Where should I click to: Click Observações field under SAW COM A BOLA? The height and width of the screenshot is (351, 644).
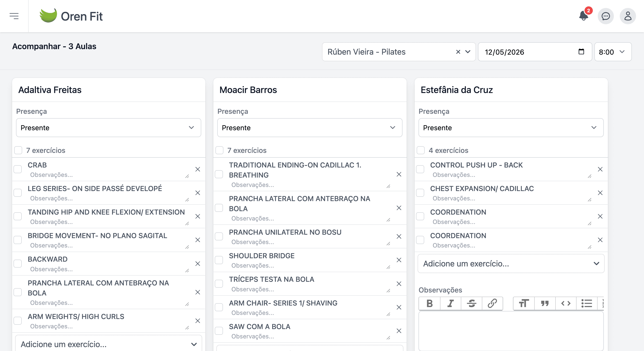pyautogui.click(x=309, y=337)
